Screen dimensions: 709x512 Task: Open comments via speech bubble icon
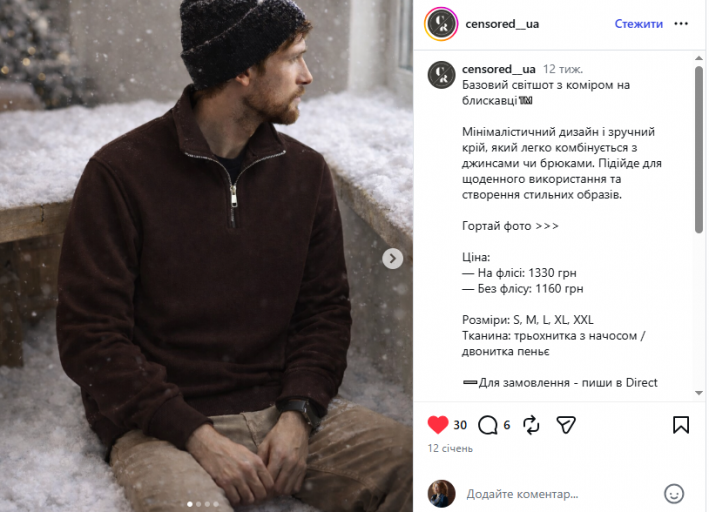click(x=487, y=425)
